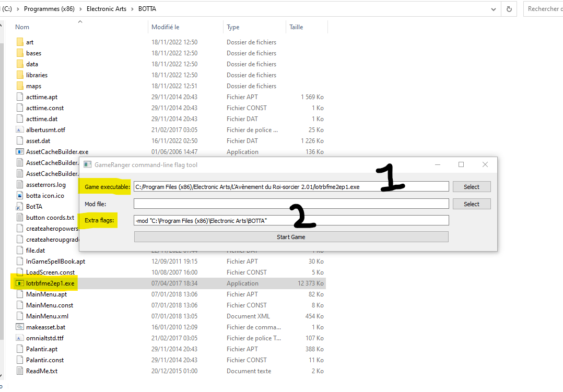Click the 01/06/2006 14:47 date cell
The image size is (563, 392).
point(174,152)
